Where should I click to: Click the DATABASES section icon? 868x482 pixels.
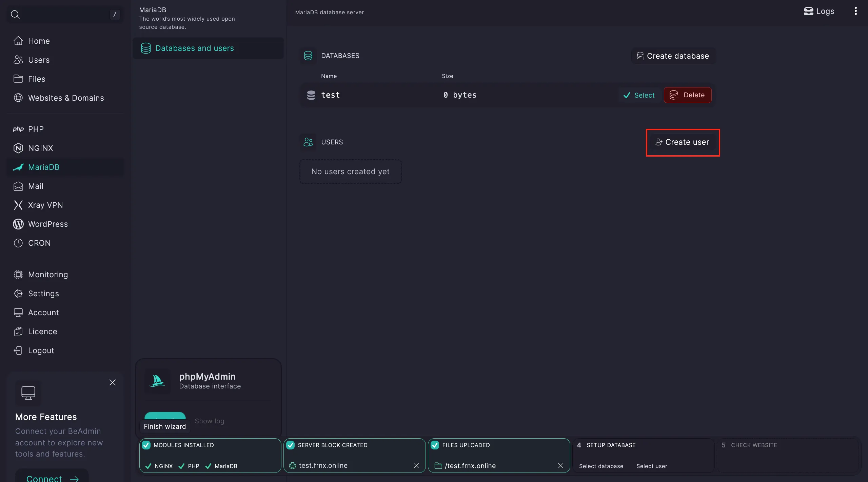[308, 56]
